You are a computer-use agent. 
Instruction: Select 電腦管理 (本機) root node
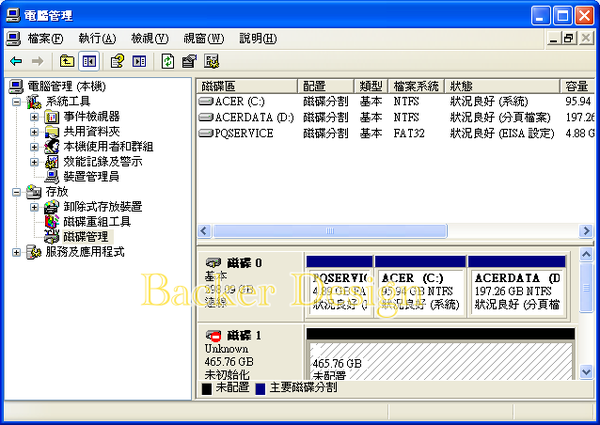coord(67,86)
